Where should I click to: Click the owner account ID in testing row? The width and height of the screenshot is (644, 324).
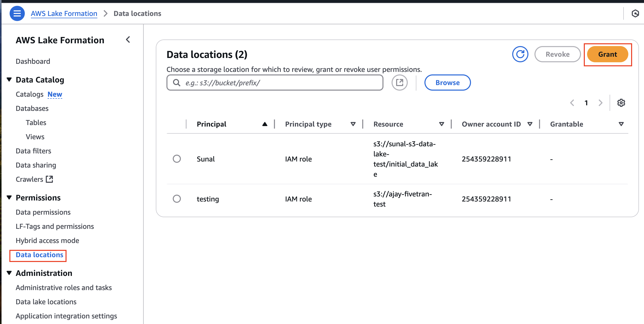click(486, 199)
